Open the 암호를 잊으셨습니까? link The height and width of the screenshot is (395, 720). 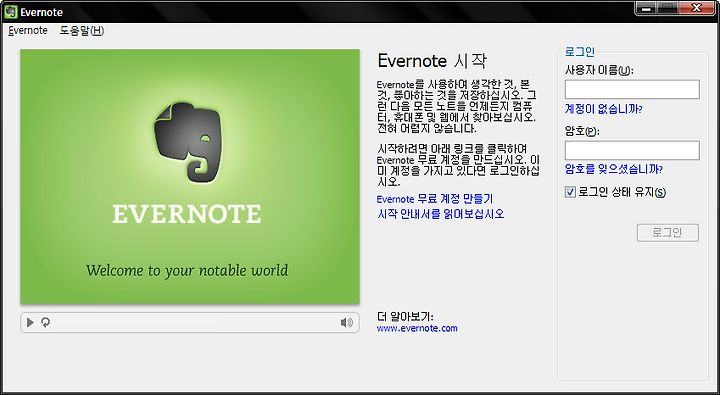tap(613, 169)
